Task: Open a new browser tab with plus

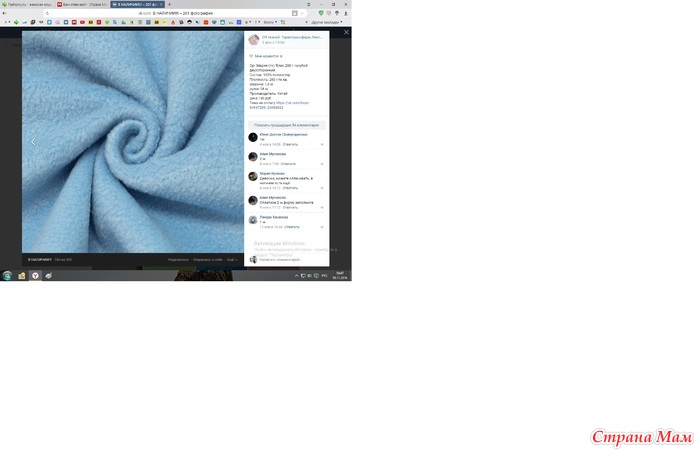Action: (x=169, y=4)
